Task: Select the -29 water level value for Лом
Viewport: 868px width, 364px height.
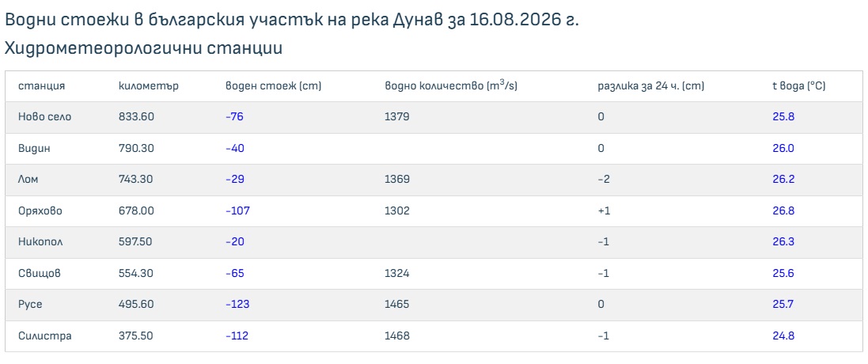Action: coord(235,180)
